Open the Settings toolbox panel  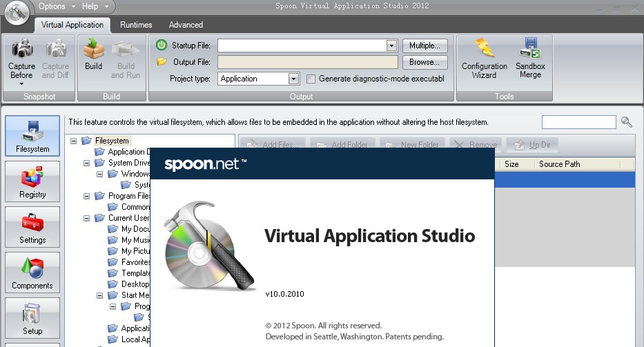click(x=32, y=227)
